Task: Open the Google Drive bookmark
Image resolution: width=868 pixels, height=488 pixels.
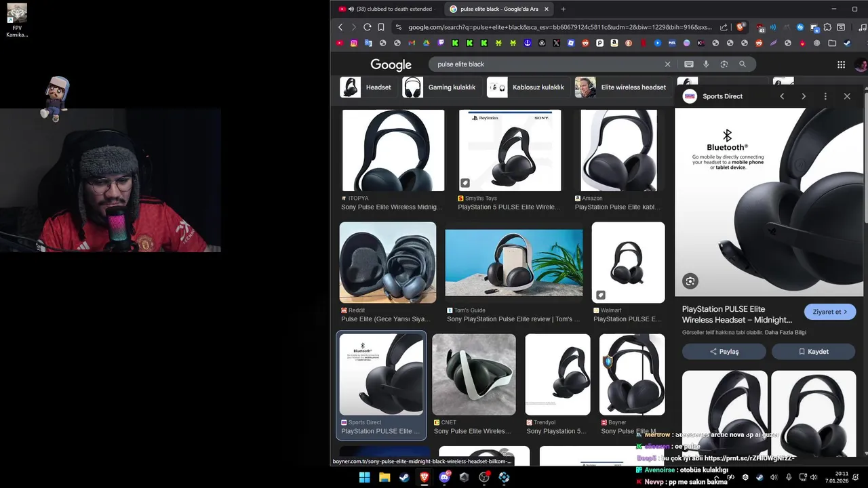Action: (427, 43)
